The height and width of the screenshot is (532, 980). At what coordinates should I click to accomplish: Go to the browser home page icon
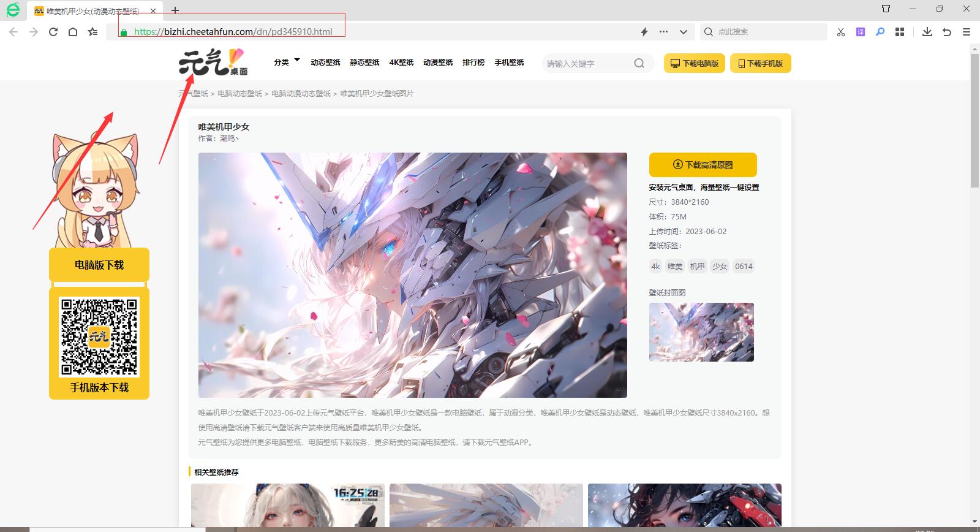point(73,32)
